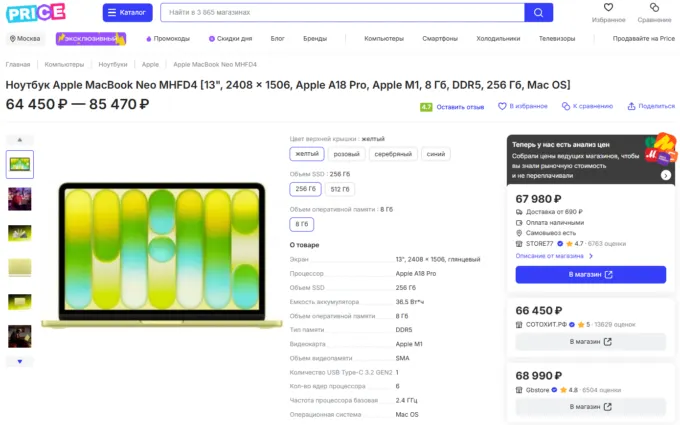The height and width of the screenshot is (425, 680).
Task: Select fourth thumbnail of closed laptop lid
Action: [x=20, y=268]
